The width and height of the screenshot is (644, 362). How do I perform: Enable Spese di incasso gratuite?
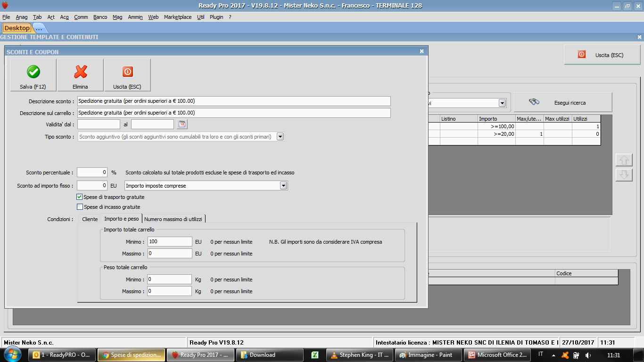(80, 207)
